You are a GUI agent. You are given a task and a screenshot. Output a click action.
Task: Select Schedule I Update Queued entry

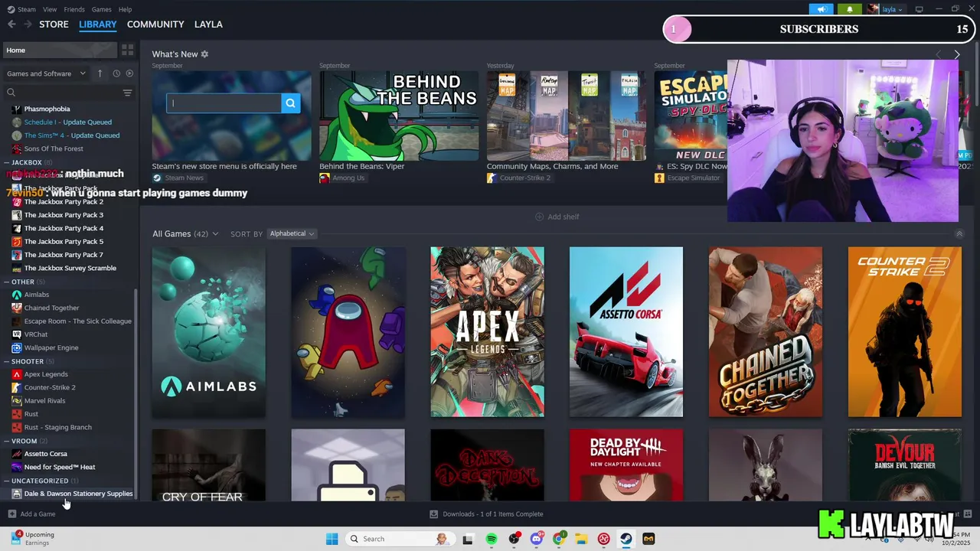(x=69, y=122)
